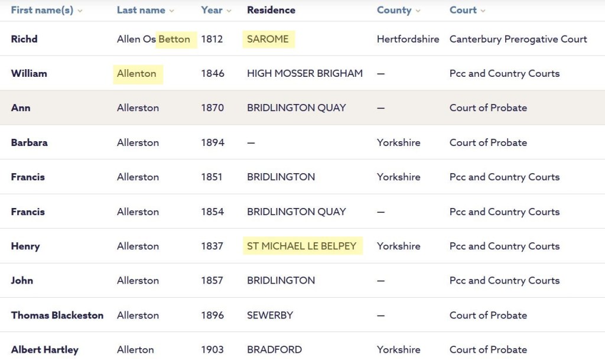Screen dimensions: 605x364
Task: Click the Residence column header
Action: tap(271, 11)
